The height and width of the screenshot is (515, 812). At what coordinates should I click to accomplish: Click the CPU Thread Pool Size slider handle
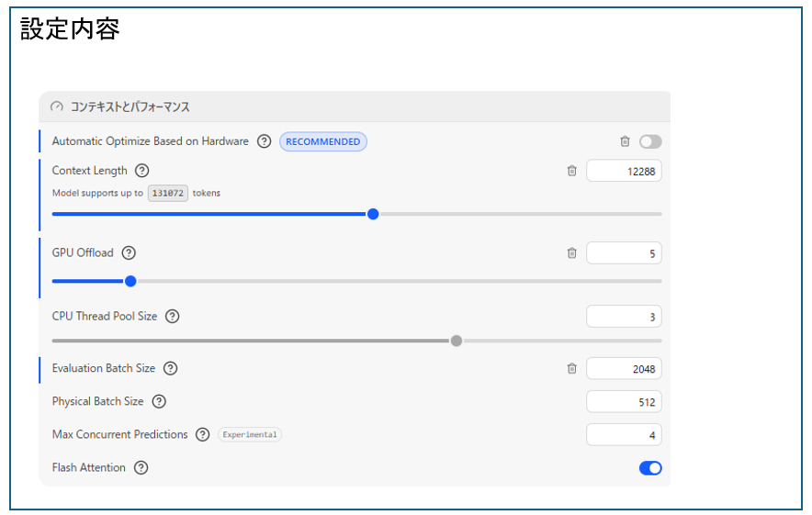(x=457, y=341)
